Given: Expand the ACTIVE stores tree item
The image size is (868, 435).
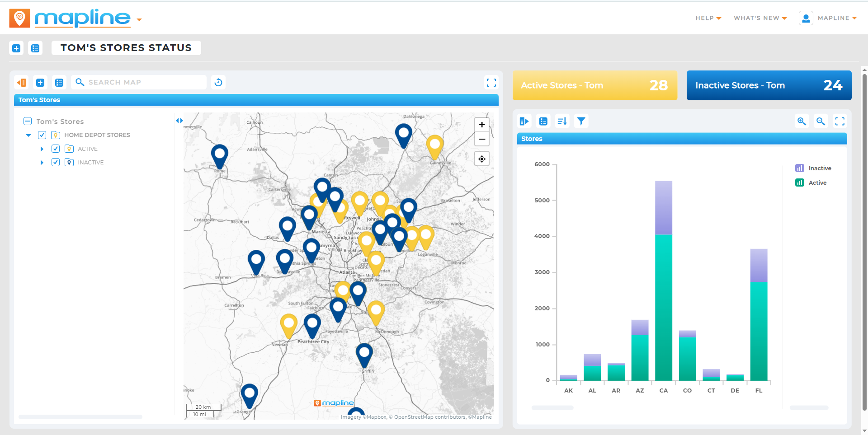Looking at the screenshot, I should 42,149.
